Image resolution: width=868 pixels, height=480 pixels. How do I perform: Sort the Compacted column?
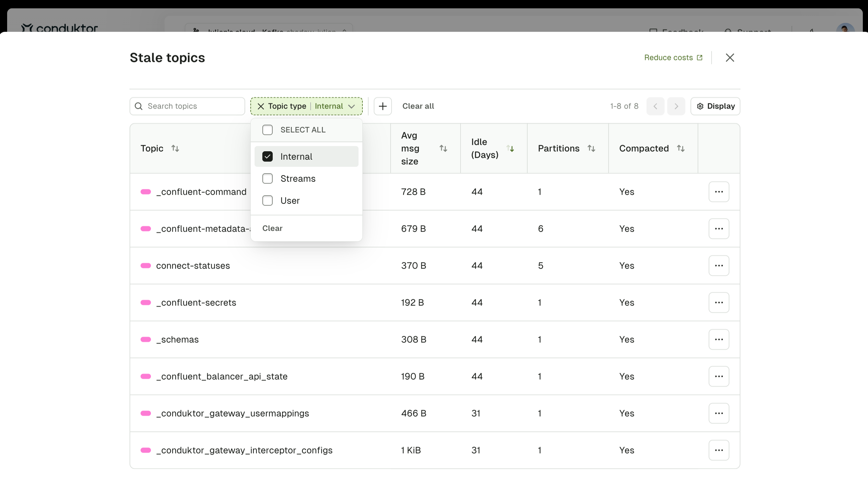coord(681,148)
